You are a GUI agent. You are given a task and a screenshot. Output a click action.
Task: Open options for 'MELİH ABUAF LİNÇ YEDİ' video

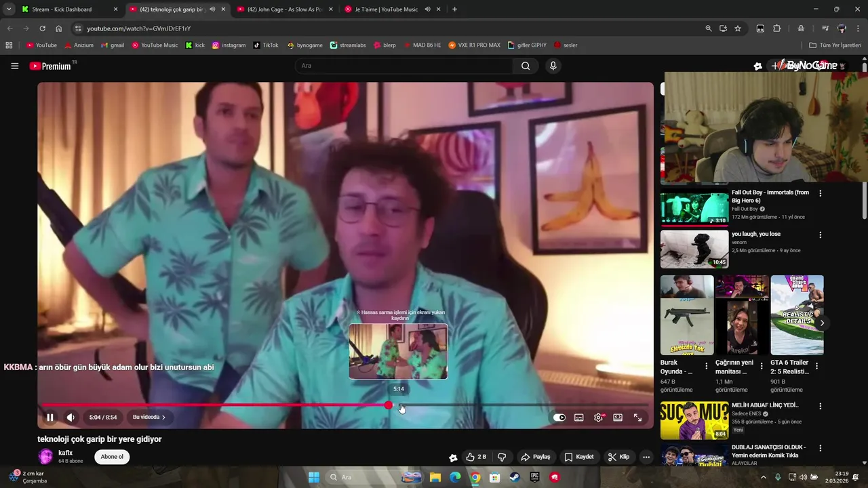821,407
